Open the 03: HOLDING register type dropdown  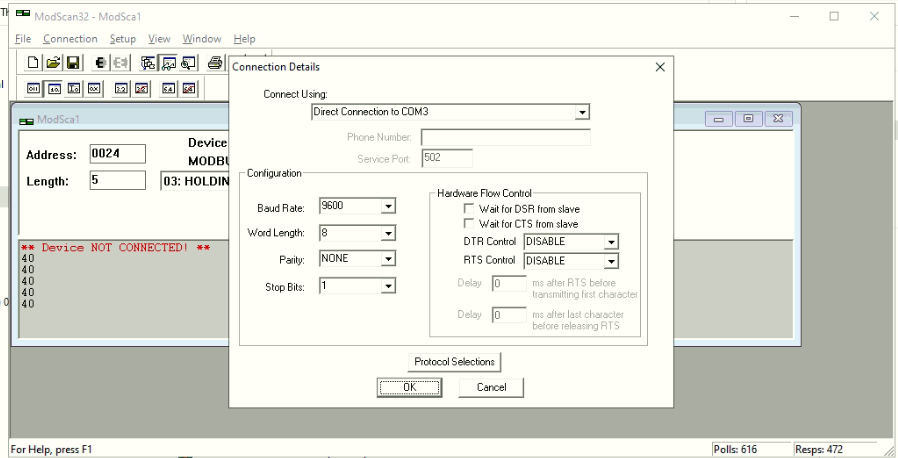[x=195, y=181]
